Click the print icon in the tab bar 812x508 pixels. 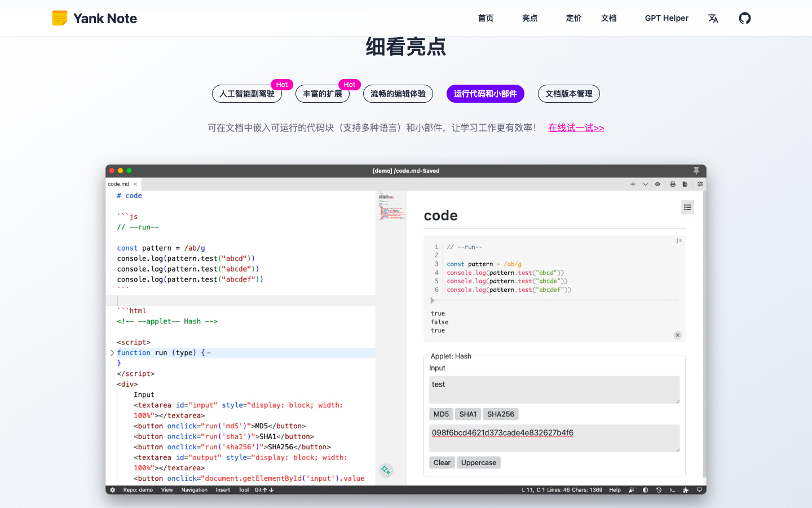[x=673, y=184]
